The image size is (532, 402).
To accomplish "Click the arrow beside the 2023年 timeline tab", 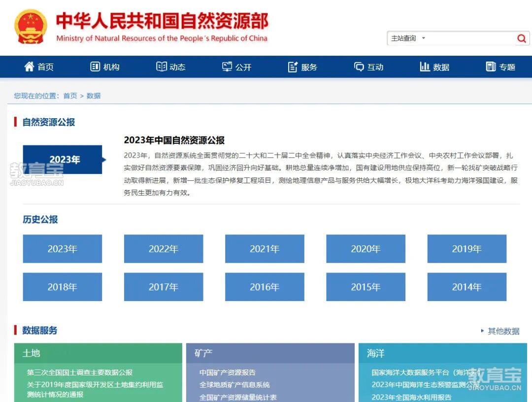I will pos(104,159).
